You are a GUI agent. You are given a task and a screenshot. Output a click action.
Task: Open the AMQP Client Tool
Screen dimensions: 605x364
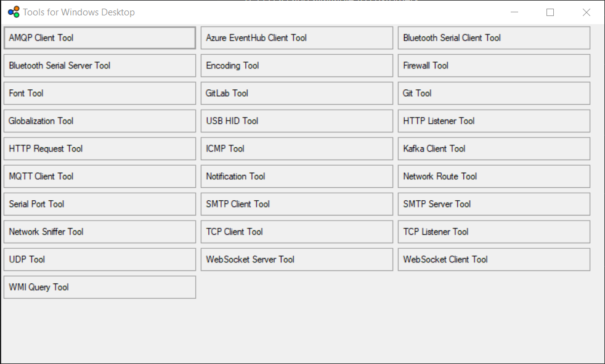(100, 38)
